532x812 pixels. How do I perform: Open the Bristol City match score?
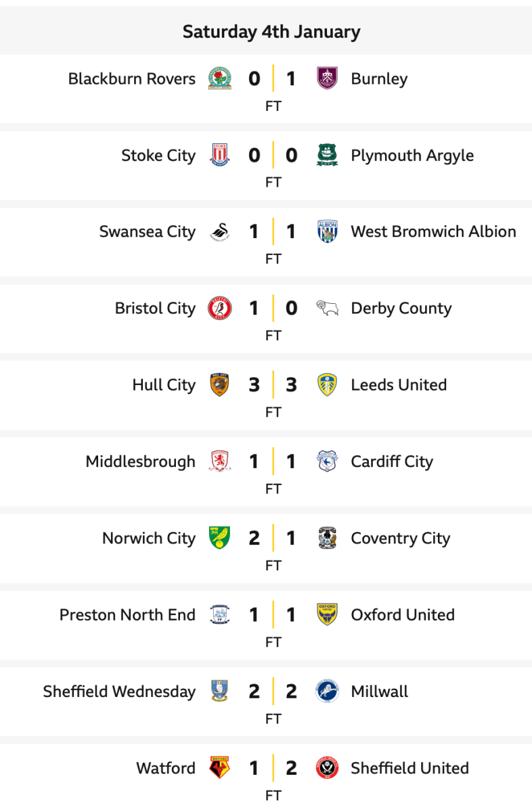coord(273,309)
